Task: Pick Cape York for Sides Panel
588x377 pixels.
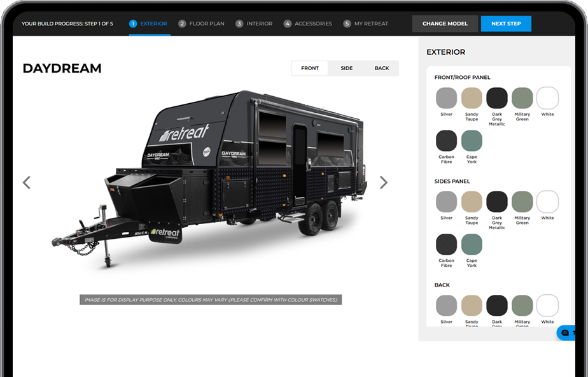Action: pyautogui.click(x=472, y=244)
